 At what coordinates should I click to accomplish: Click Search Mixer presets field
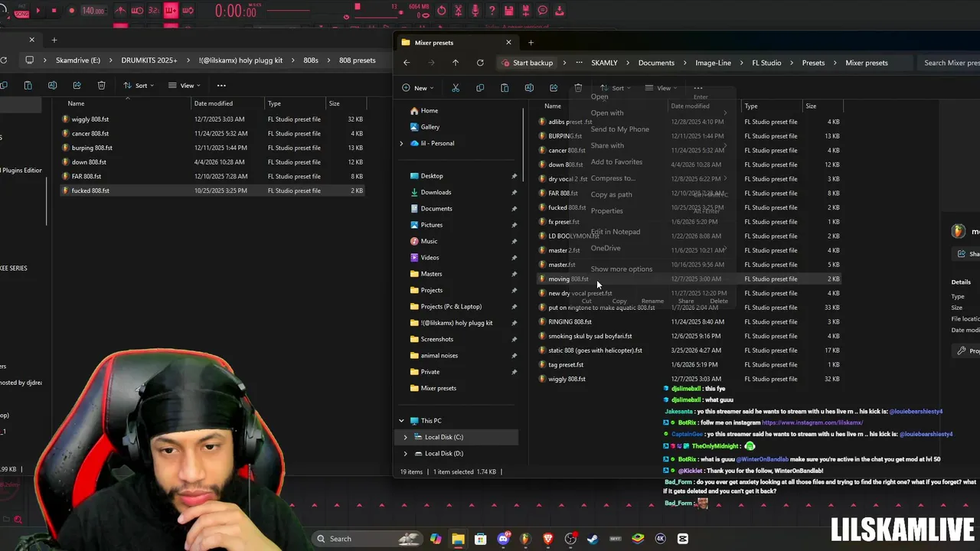click(x=951, y=63)
